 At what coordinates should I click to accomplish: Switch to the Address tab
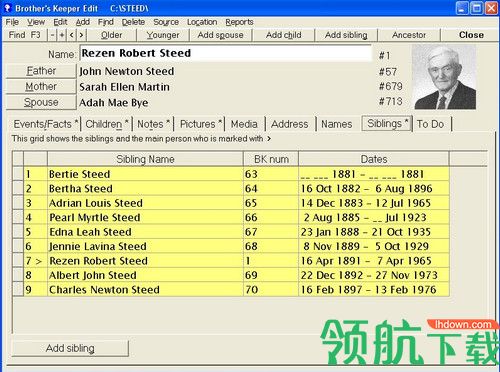(290, 124)
